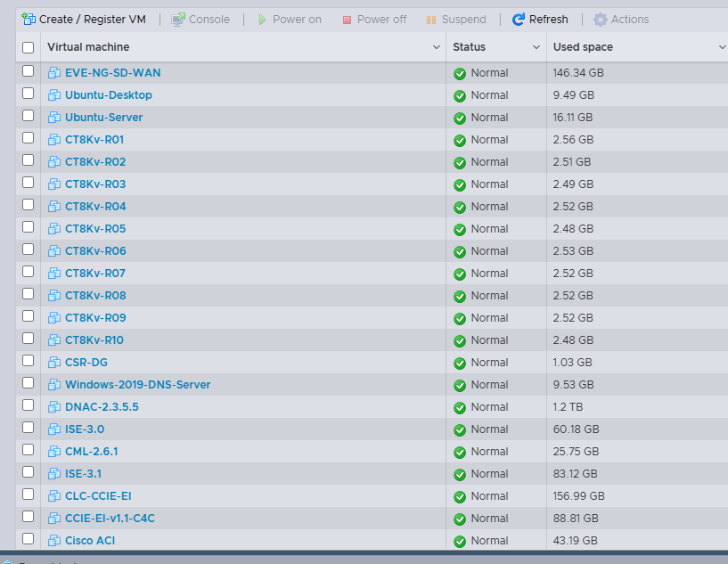Click the 1.03 GB used space cell
728x564 pixels.
click(572, 363)
